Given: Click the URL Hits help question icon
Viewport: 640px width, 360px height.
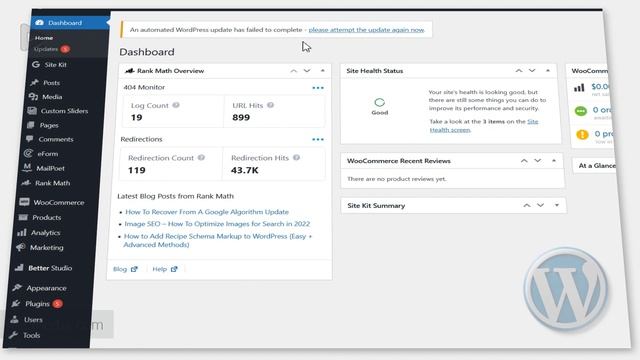Looking at the screenshot, I should tap(270, 105).
